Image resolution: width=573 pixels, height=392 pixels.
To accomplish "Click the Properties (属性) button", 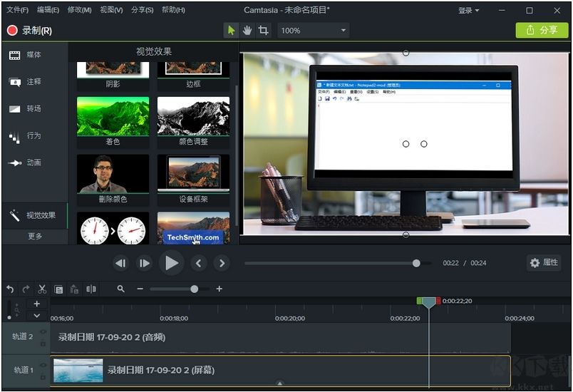I will (x=544, y=263).
